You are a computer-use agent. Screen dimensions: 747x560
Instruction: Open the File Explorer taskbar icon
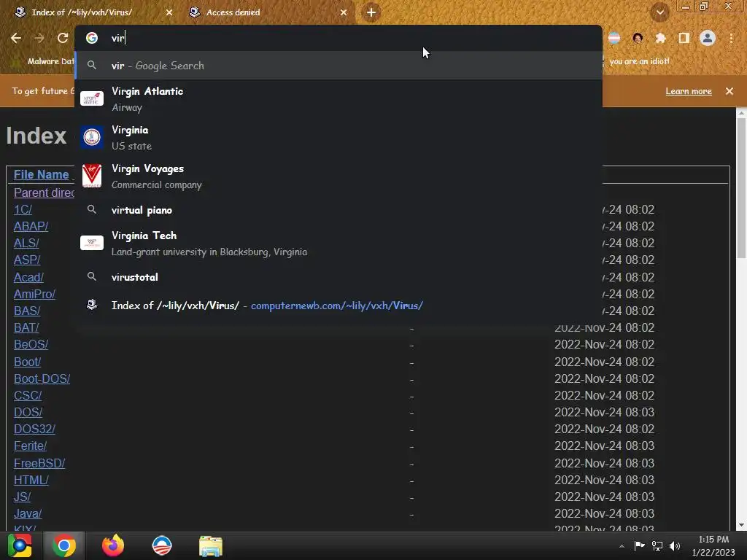pos(211,546)
